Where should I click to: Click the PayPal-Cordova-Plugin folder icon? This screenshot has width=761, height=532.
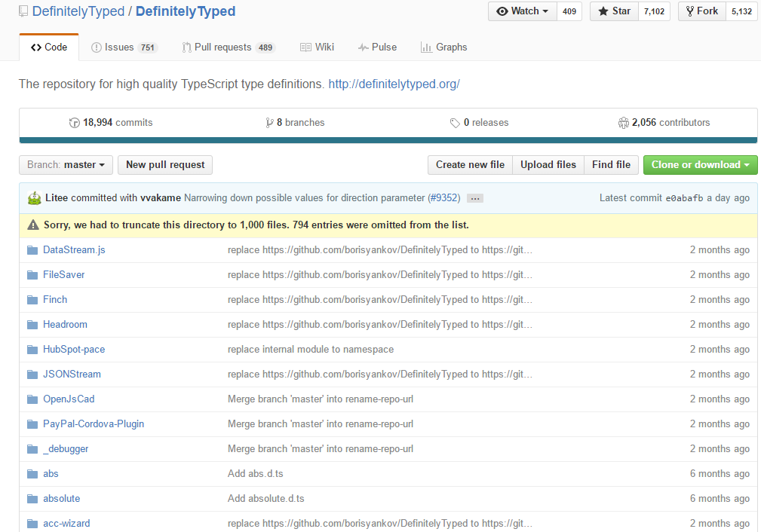[32, 424]
